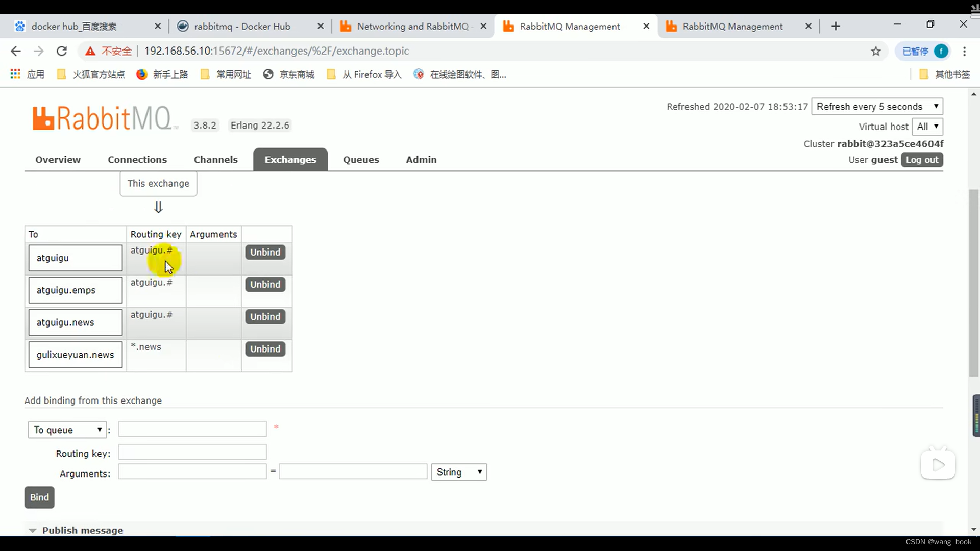Viewport: 980px width, 551px height.
Task: Open the Queues section
Action: click(x=361, y=160)
